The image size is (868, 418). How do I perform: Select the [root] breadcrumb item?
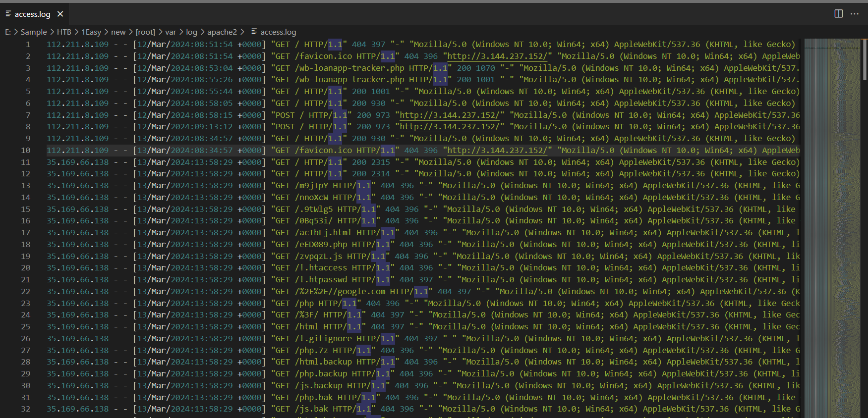point(145,32)
